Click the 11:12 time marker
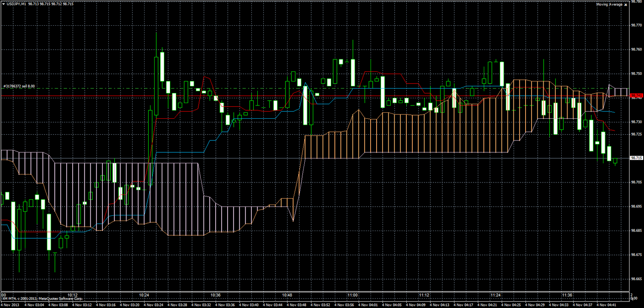The width and height of the screenshot is (644, 308). (424, 295)
